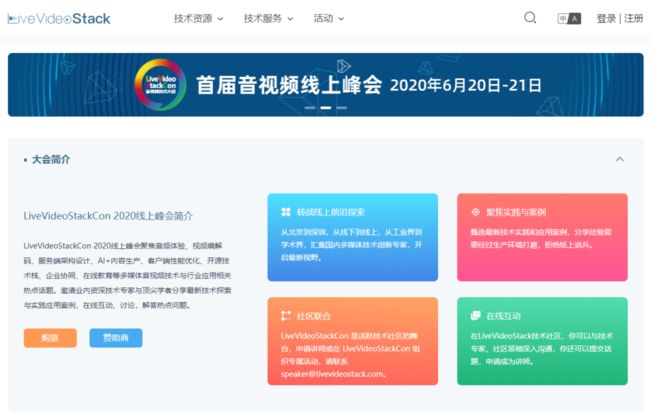This screenshot has height=417, width=650.
Task: Click the 2020年6月20日-21日 date text
Action: [x=466, y=85]
